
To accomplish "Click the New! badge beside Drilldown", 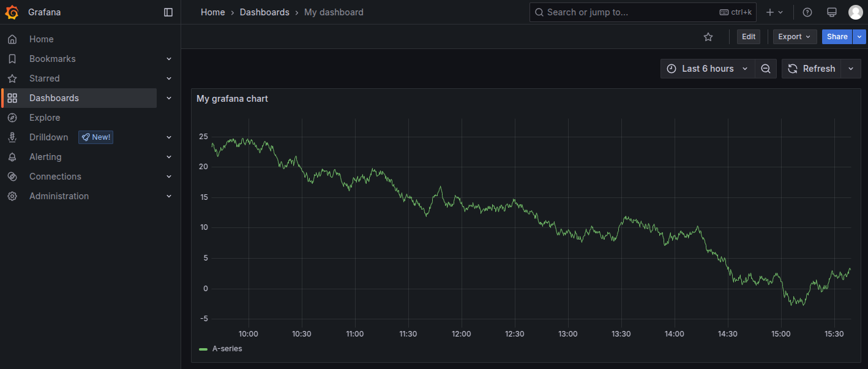I will (95, 137).
